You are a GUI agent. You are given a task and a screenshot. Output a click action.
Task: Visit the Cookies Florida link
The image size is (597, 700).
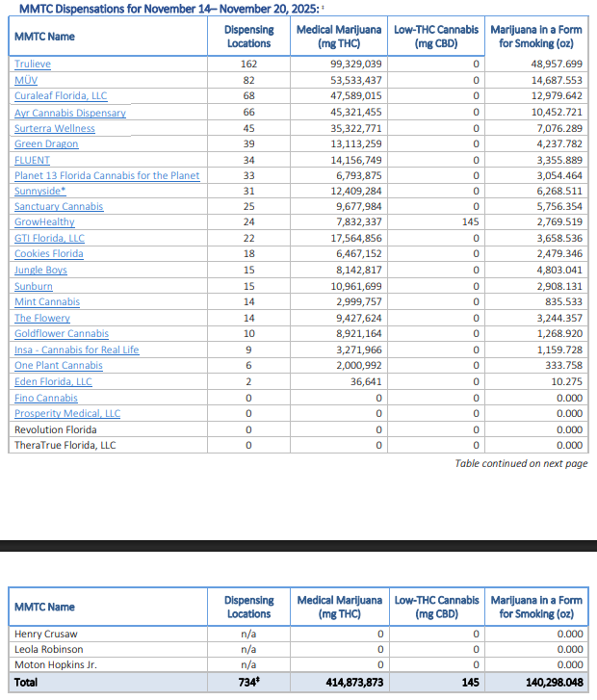click(x=48, y=254)
